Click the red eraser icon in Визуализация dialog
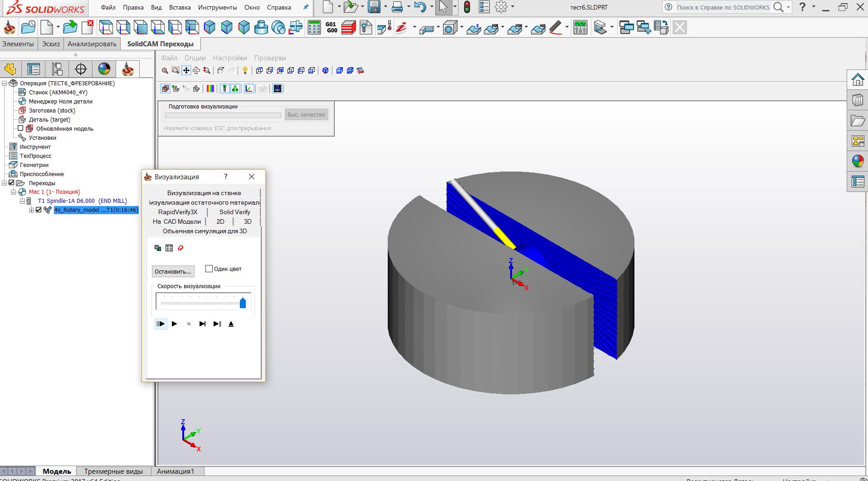 coord(180,248)
